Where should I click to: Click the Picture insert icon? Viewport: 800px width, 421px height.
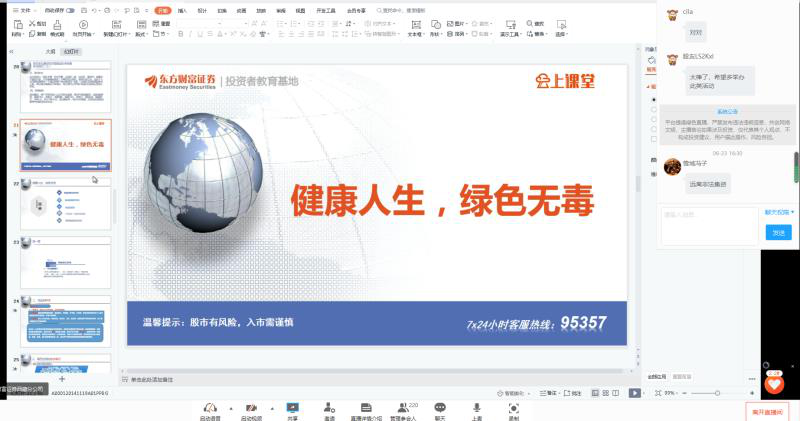click(450, 23)
